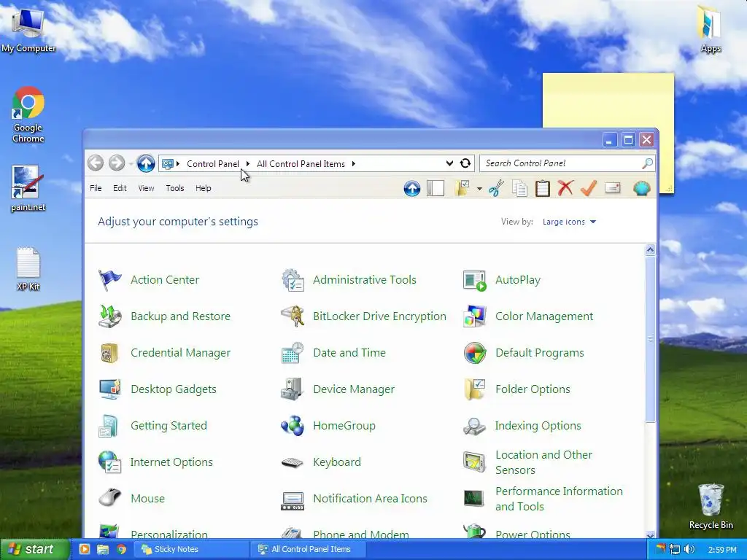Open the folder options toolbar dropdown arrow
This screenshot has width=747, height=560.
coord(479,189)
